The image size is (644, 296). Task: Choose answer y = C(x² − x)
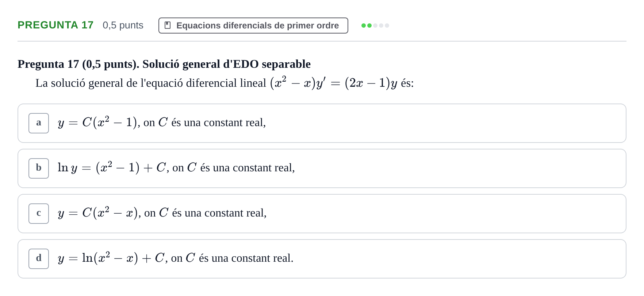[322, 214]
